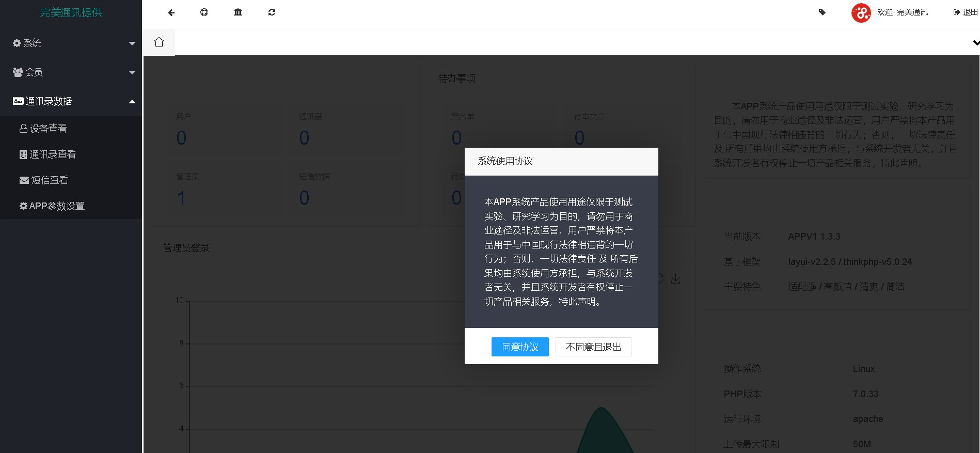Viewport: 980px width, 453px height.
Task: Open the globe website icon in toolbar
Action: (x=204, y=12)
